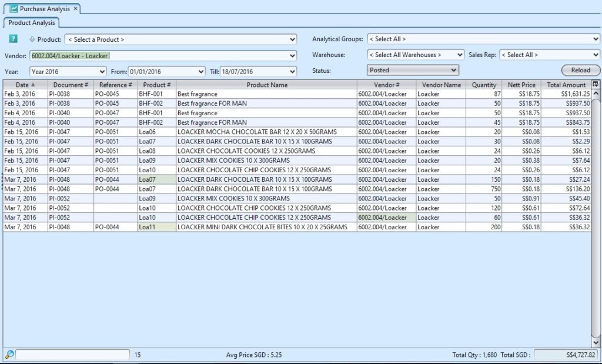The height and width of the screenshot is (364, 602).
Task: Select the Product Analysis tab
Action: point(32,23)
